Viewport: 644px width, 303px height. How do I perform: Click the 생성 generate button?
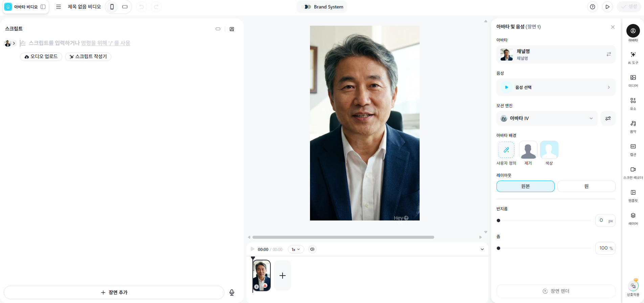coord(629,7)
